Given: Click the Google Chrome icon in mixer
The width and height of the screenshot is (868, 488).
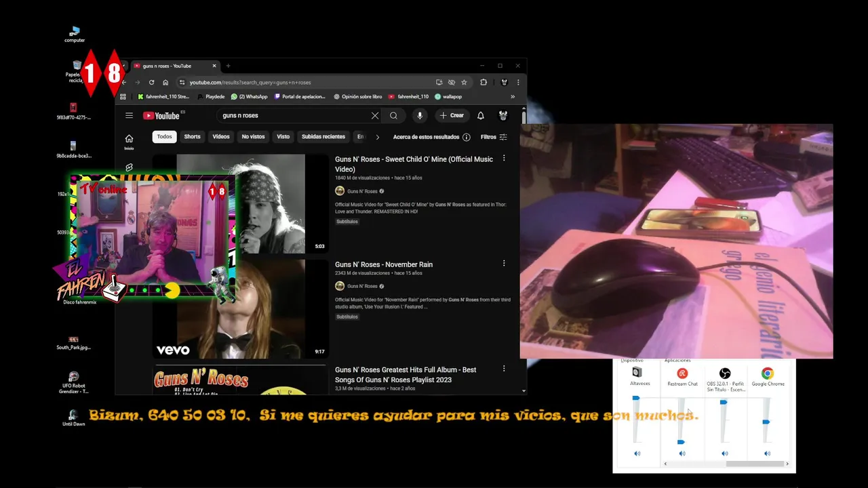Looking at the screenshot, I should tap(767, 373).
